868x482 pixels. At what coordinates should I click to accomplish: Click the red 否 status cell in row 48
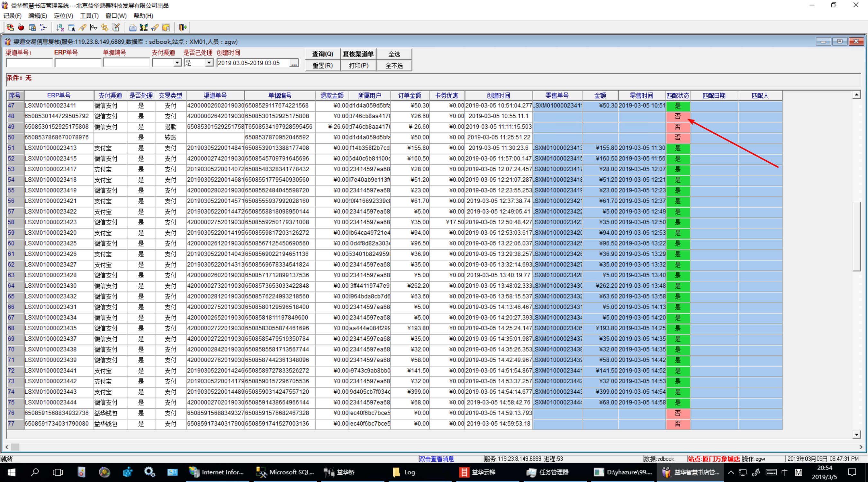click(678, 116)
